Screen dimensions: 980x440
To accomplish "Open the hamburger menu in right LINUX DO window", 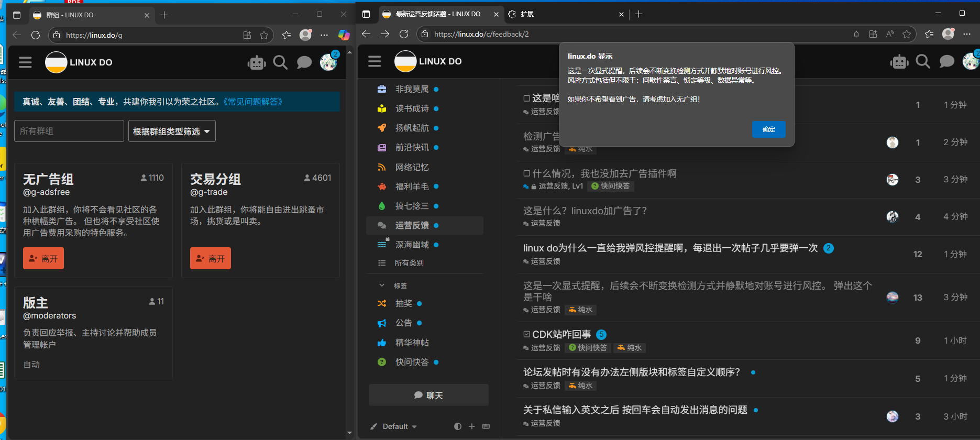I will [x=375, y=61].
